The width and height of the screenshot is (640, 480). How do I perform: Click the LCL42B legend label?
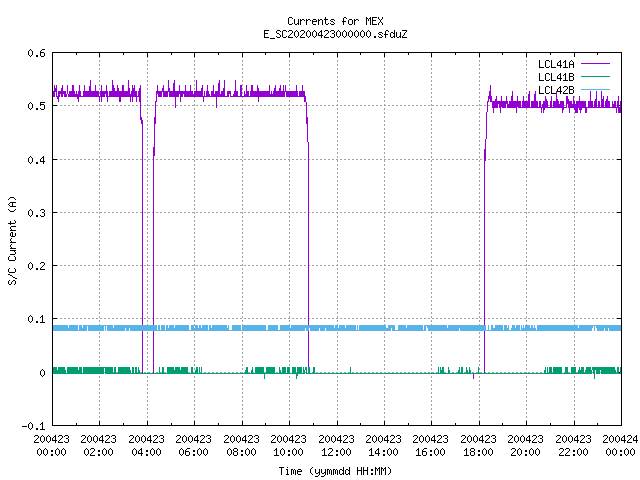coord(556,90)
